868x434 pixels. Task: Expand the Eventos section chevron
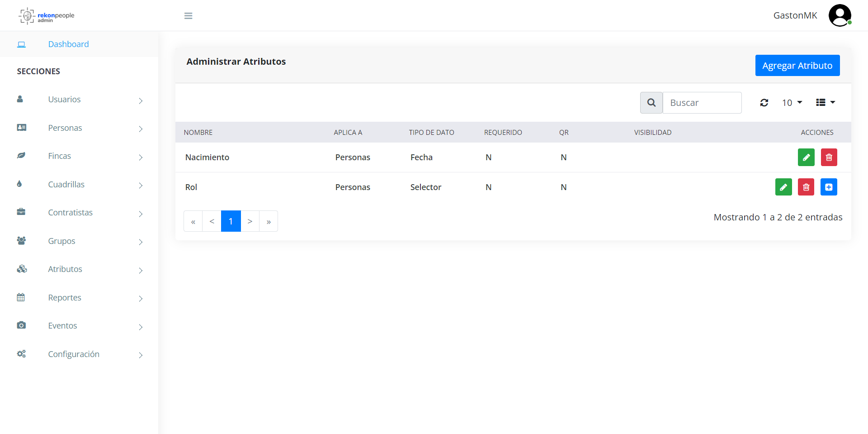click(x=141, y=327)
